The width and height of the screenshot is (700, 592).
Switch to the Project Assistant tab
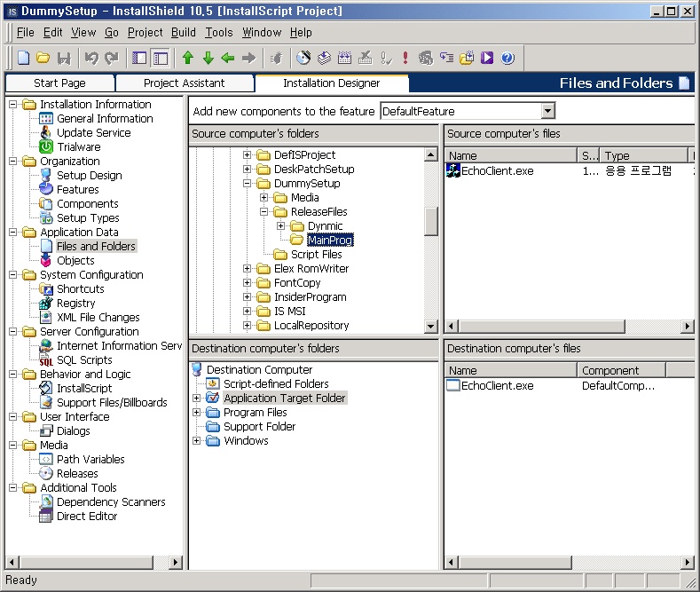(x=185, y=83)
